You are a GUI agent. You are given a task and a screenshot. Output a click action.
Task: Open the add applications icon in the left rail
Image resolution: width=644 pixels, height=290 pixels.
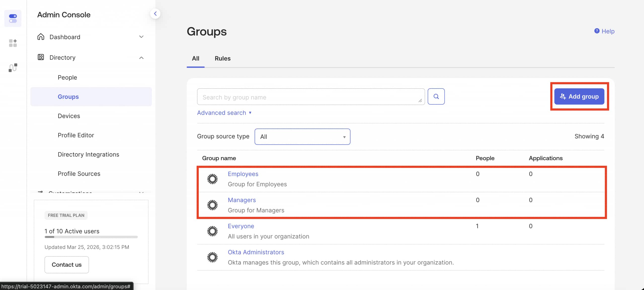[x=13, y=43]
